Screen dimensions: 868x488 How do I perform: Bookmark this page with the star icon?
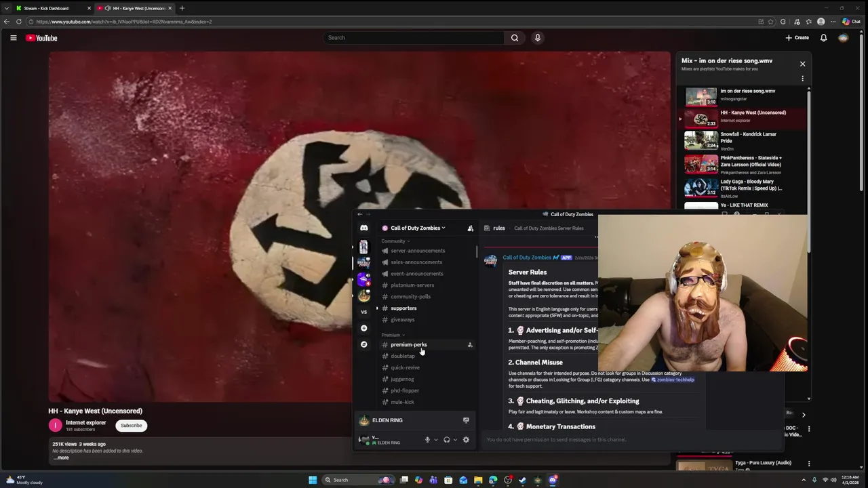(770, 22)
